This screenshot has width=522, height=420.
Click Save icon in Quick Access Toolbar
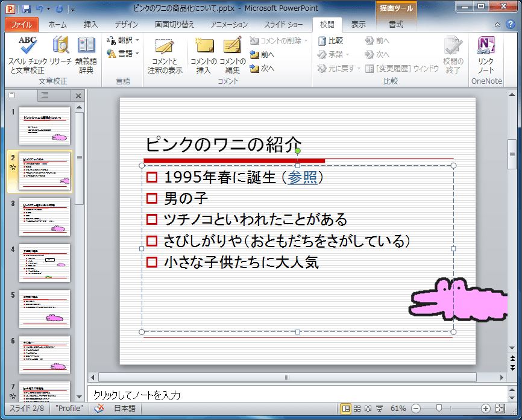tap(27, 9)
